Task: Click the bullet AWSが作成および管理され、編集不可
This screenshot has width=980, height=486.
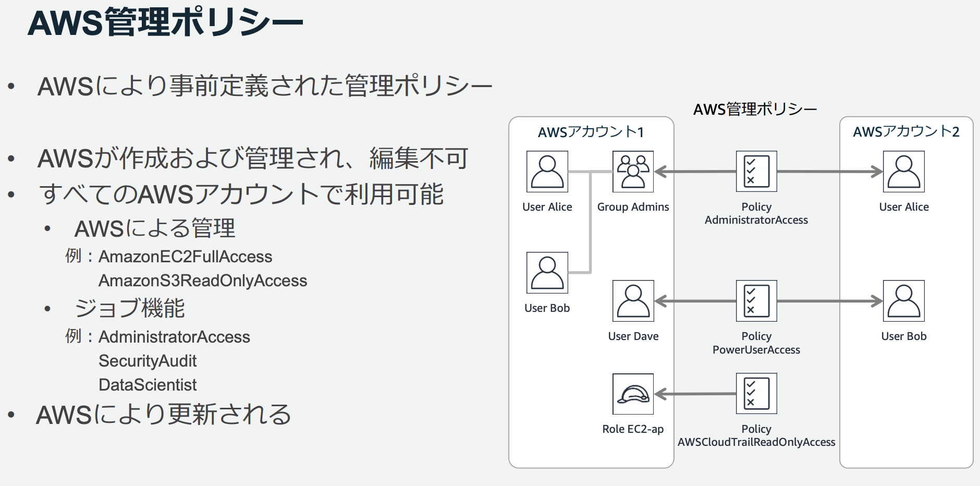Action: tap(253, 158)
